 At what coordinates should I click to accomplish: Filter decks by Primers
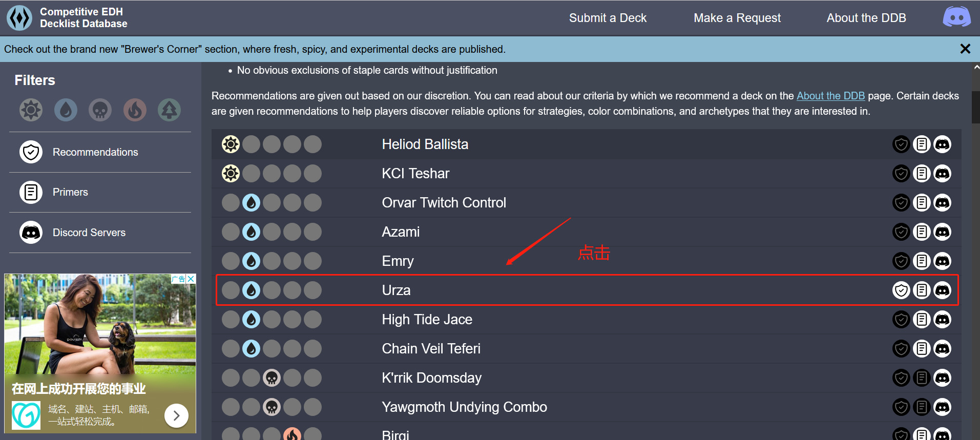pyautogui.click(x=70, y=192)
